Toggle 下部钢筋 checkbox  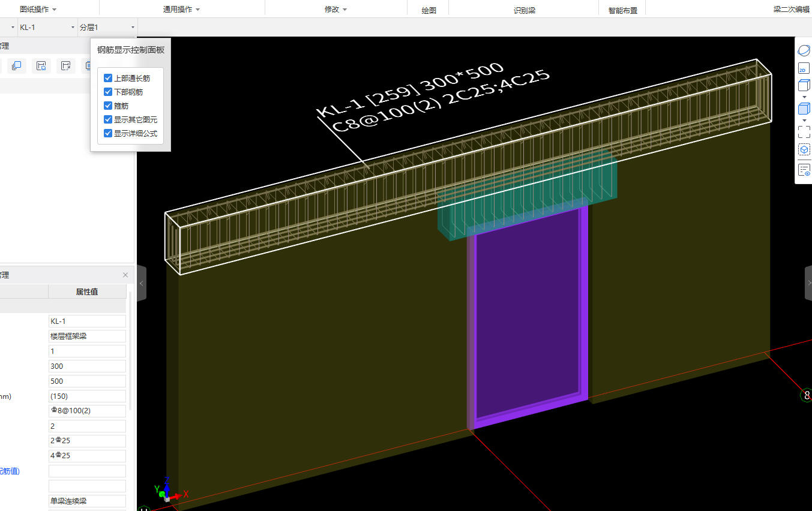coord(108,92)
